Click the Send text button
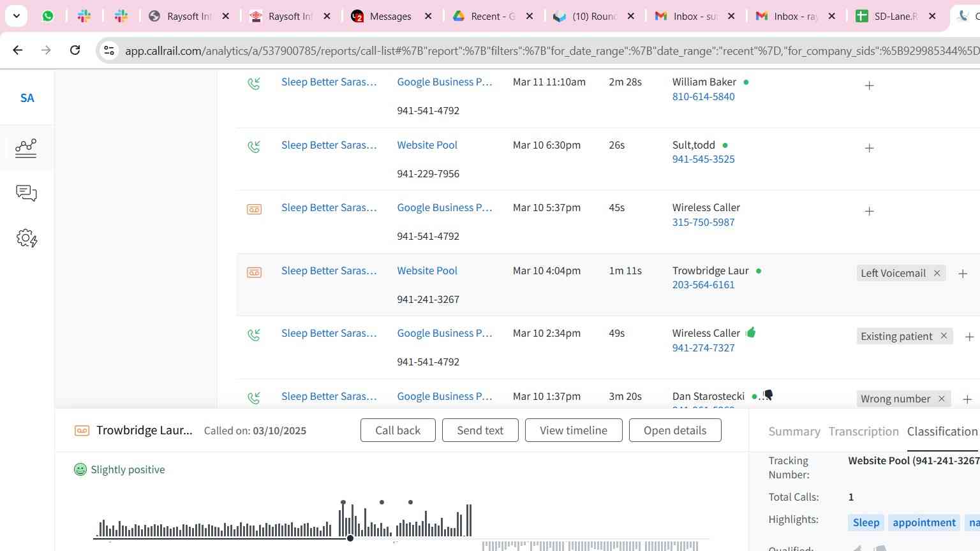Viewport: 980px width, 551px height. (x=480, y=430)
